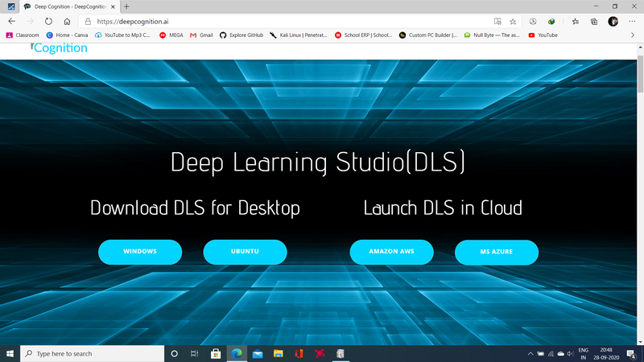
Task: Open the School ERP bookmark
Action: pos(364,35)
